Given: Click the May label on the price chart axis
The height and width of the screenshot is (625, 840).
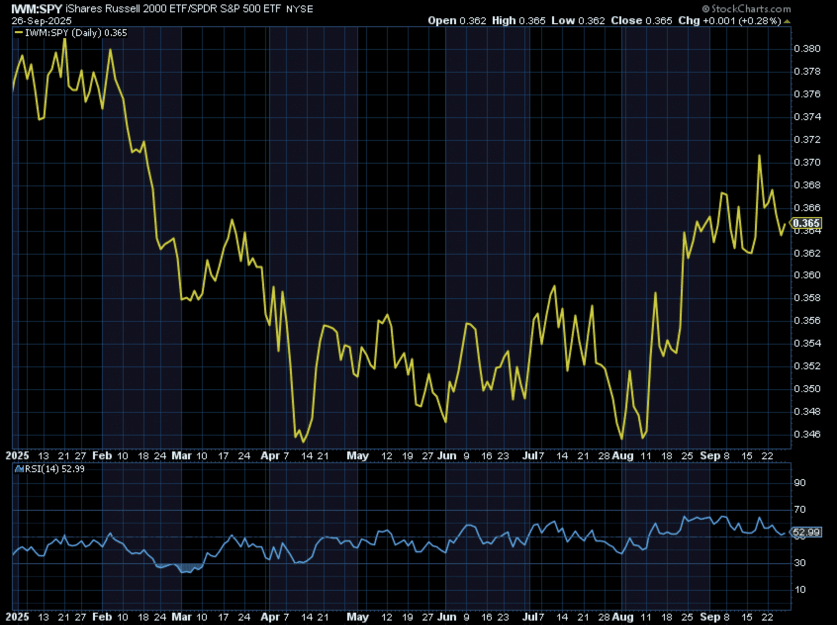Looking at the screenshot, I should pyautogui.click(x=357, y=456).
